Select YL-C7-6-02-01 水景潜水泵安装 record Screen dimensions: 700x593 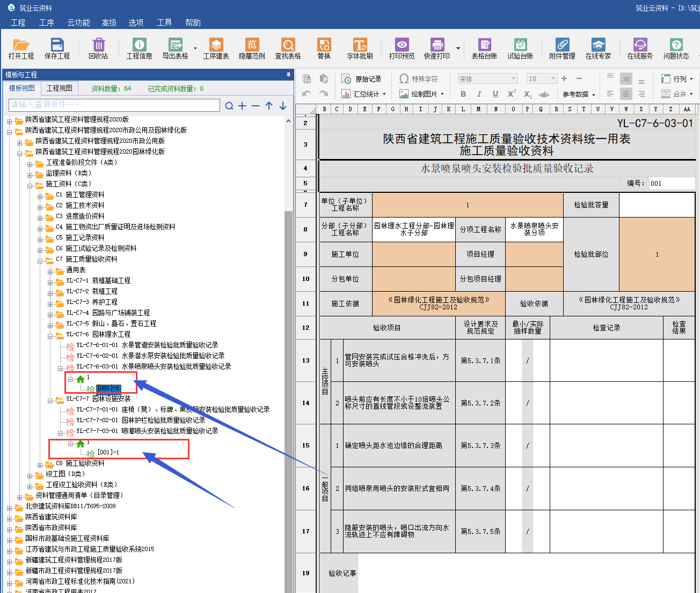(x=150, y=356)
